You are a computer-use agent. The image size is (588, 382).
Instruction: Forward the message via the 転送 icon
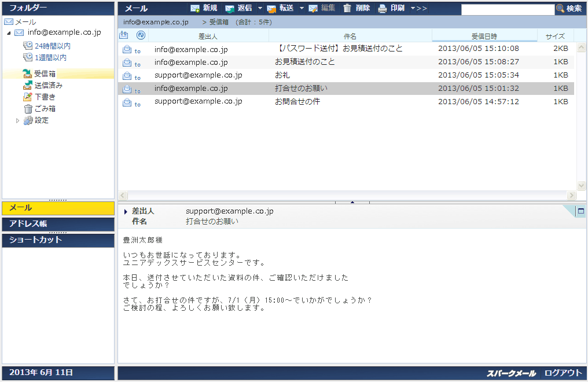[278, 8]
